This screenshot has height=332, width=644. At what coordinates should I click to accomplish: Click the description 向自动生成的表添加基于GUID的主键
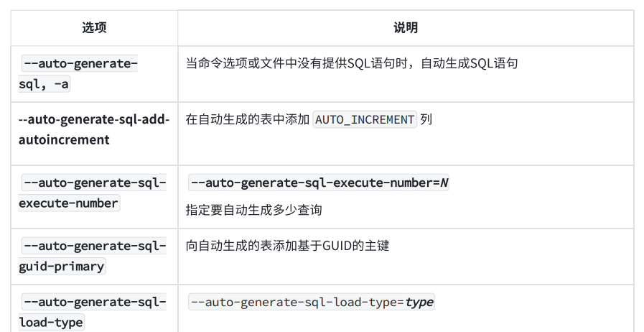287,246
